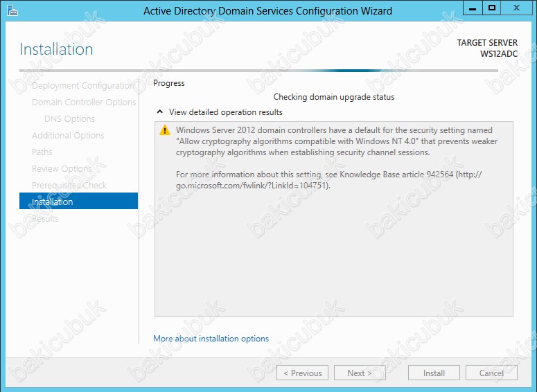Viewport: 537px width, 392px height.
Task: Maximize the wizard window
Action: pyautogui.click(x=492, y=8)
